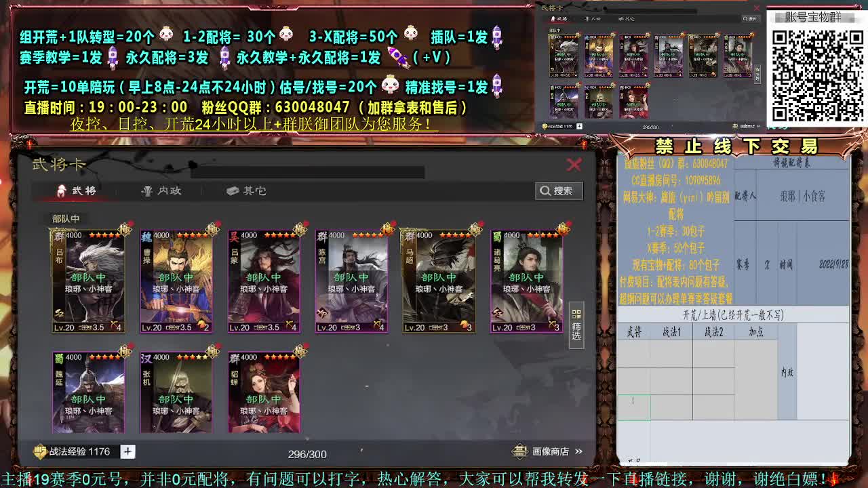Click the corner emblem badge on 陈宫's card
This screenshot has height=488, width=868.
pos(387,228)
